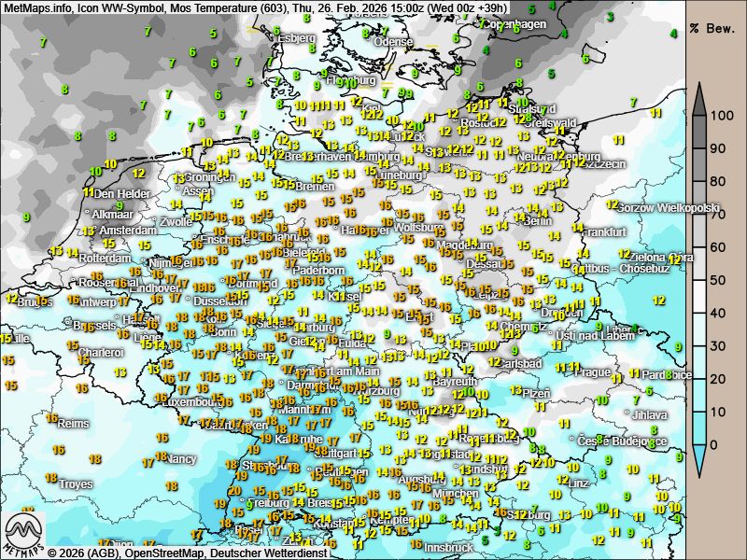This screenshot has height=560, width=747.
Task: Click the '% Bew.' legend heading
Action: [x=714, y=28]
